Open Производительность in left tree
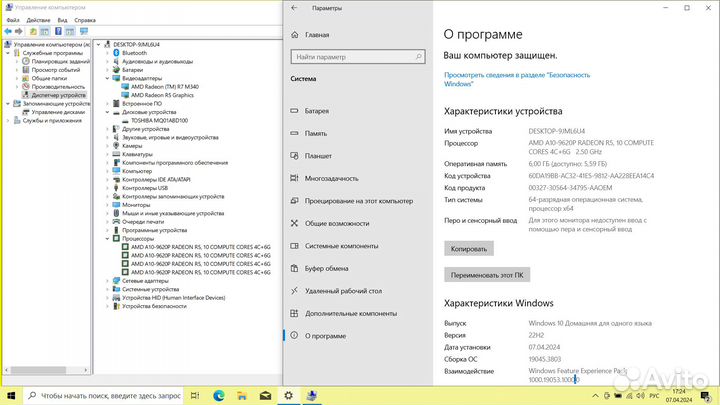Screen dimensions: 720x405 coord(58,86)
